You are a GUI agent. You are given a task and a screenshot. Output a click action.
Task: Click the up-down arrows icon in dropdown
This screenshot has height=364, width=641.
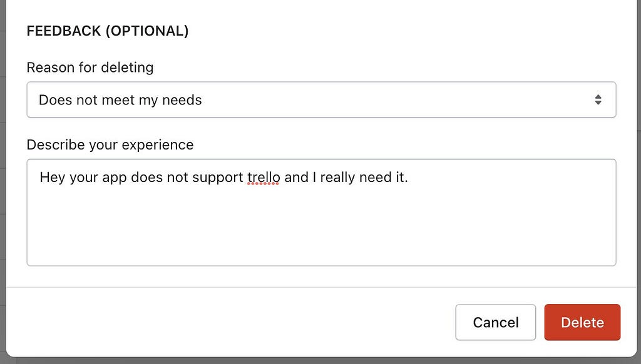point(598,99)
